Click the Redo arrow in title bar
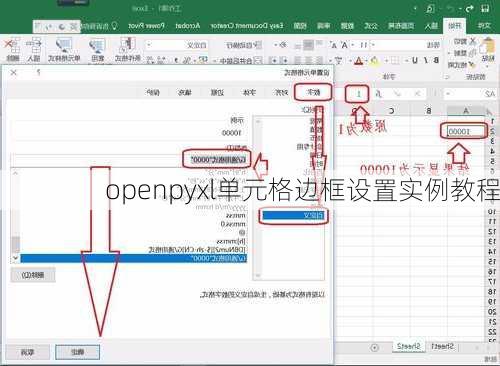 (x=469, y=9)
